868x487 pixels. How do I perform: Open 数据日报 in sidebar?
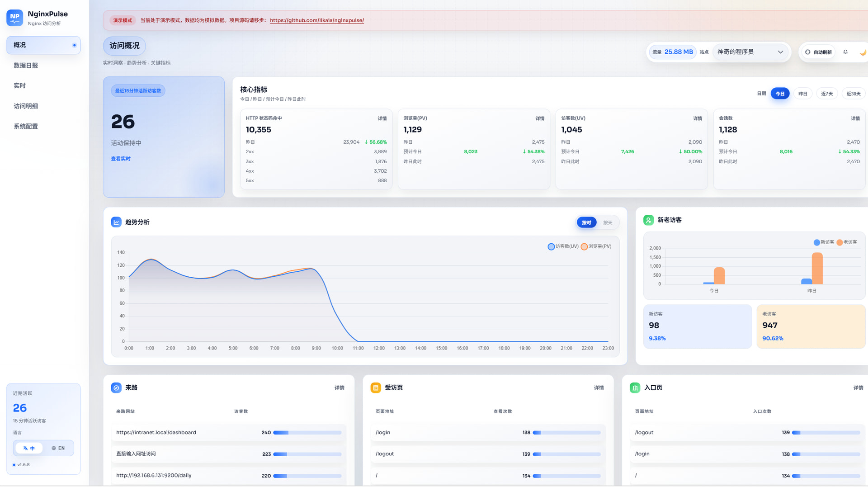(43, 66)
